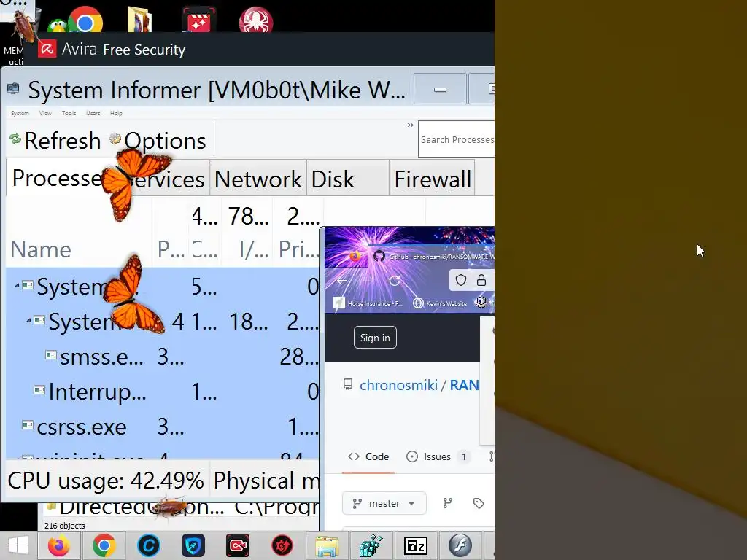
Task: Click the Search Processes input field
Action: point(457,139)
